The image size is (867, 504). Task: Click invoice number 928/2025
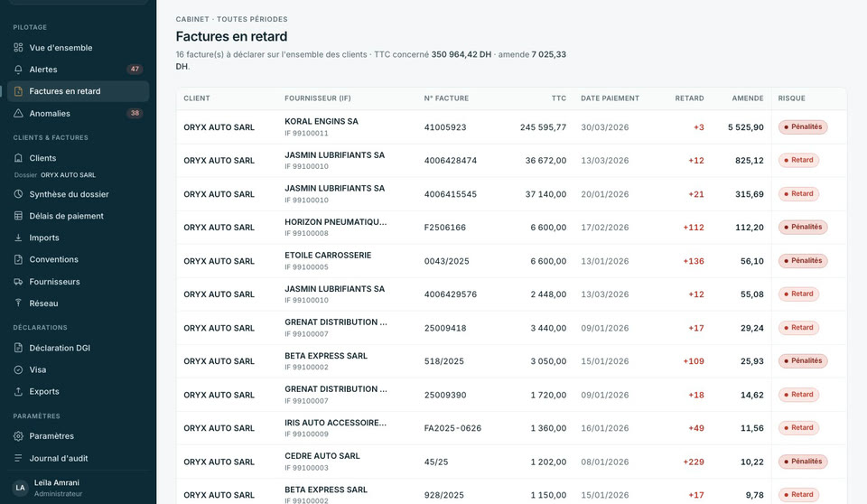click(x=444, y=495)
